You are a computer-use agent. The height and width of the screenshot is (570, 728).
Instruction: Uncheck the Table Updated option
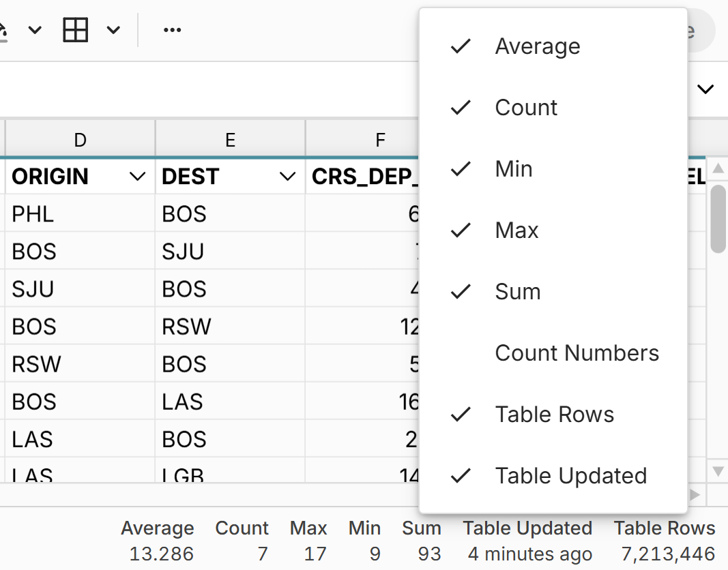(x=570, y=476)
